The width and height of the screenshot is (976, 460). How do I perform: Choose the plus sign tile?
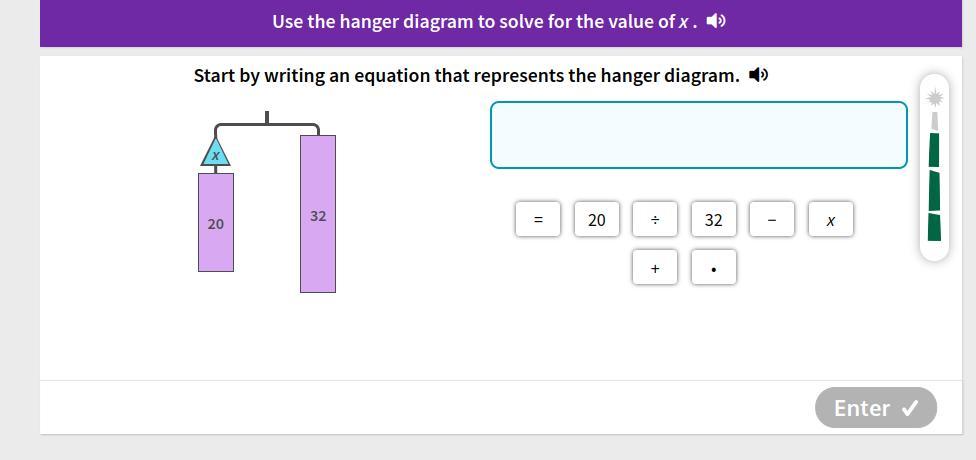pyautogui.click(x=655, y=268)
